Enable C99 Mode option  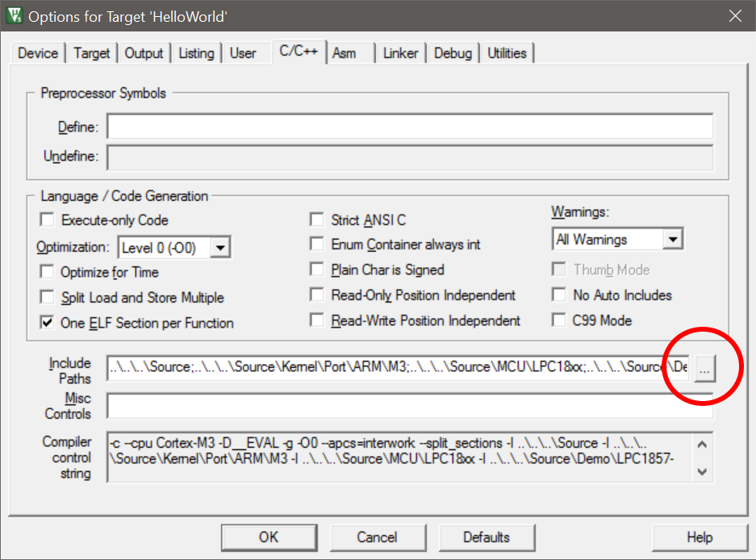coord(559,320)
